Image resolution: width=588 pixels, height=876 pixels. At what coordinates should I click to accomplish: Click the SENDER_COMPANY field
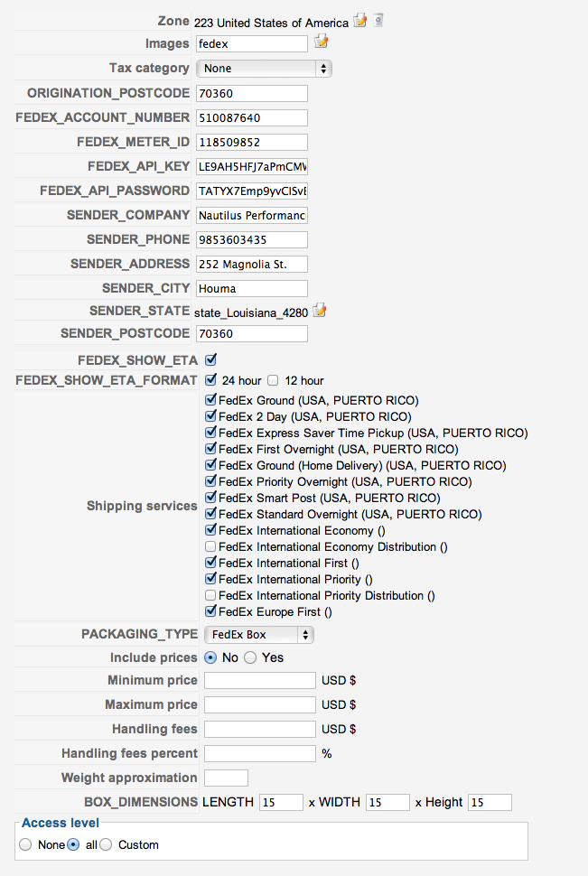coord(251,215)
